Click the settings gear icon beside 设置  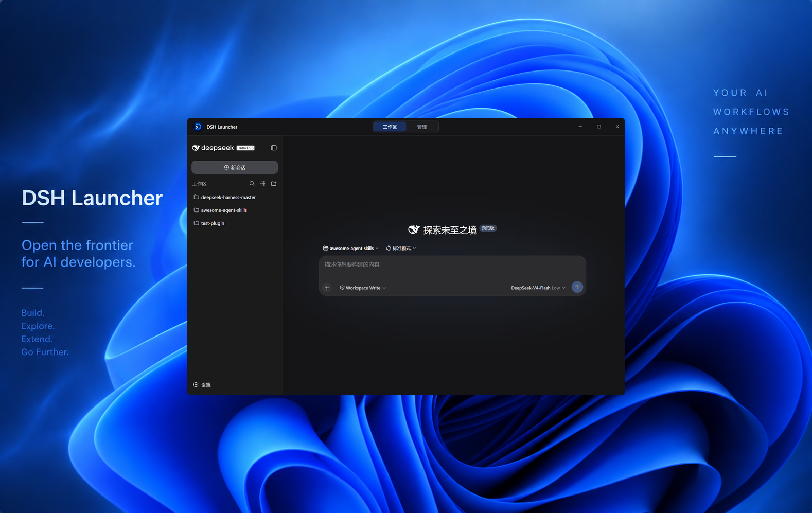tap(196, 385)
